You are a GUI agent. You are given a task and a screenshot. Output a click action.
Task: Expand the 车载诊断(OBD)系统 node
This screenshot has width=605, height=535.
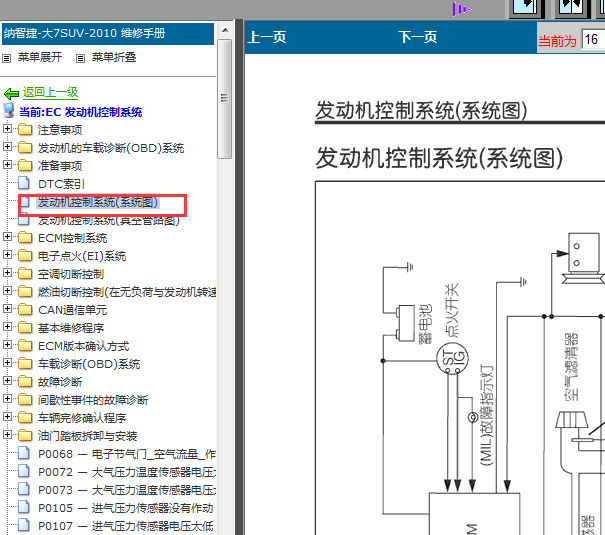tap(7, 363)
